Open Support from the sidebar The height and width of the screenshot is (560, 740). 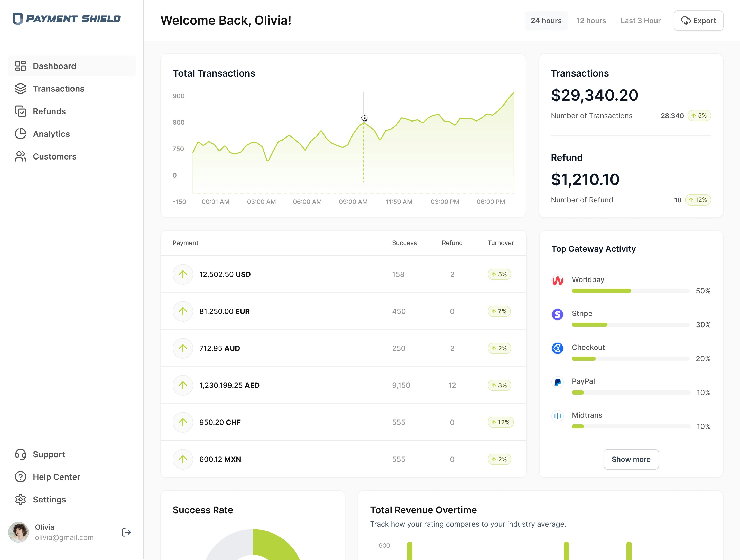pos(72,454)
